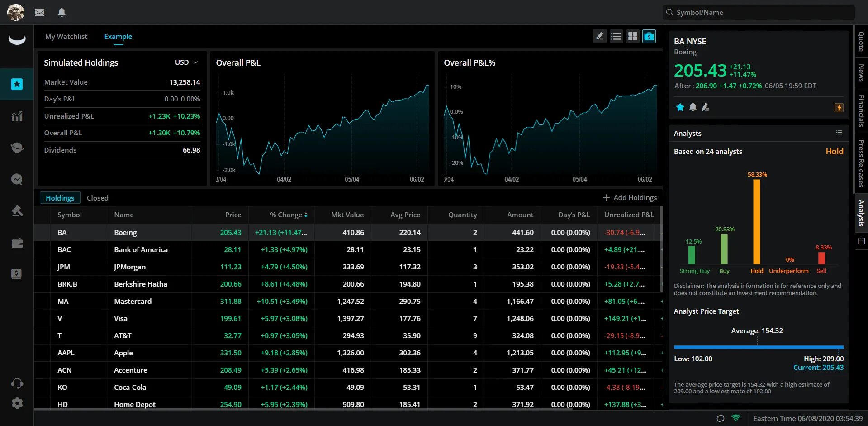The image size is (868, 426).
Task: Switch to list view icon
Action: click(x=616, y=36)
